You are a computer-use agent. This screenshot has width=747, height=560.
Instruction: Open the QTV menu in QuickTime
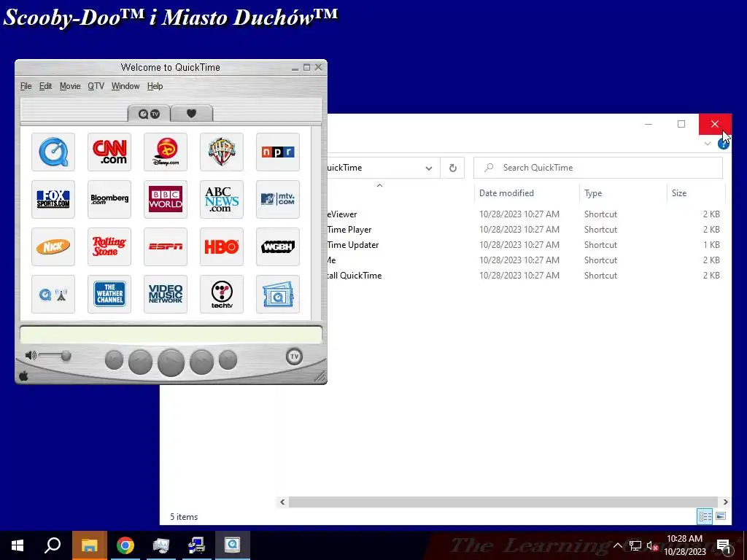[x=96, y=86]
